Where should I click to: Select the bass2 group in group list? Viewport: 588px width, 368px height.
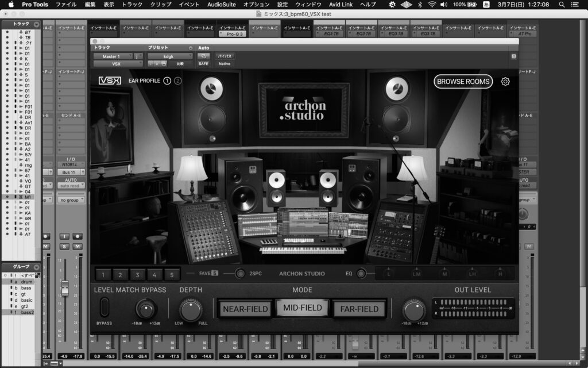click(x=22, y=312)
